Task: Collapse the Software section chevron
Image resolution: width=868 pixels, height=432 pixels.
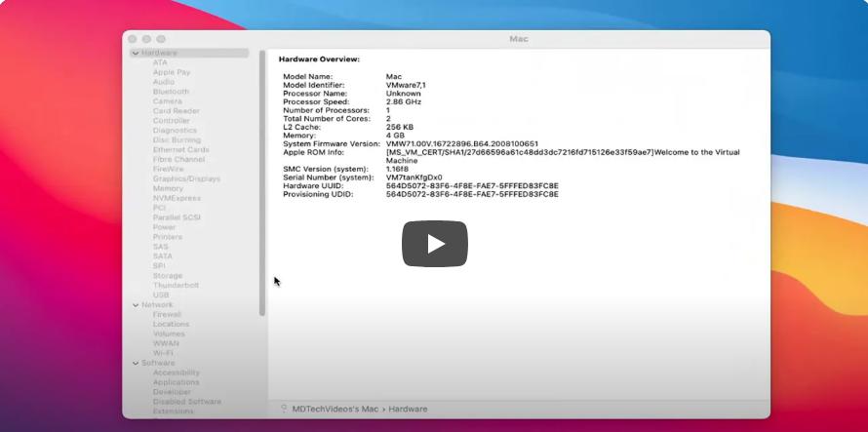Action: 136,364
